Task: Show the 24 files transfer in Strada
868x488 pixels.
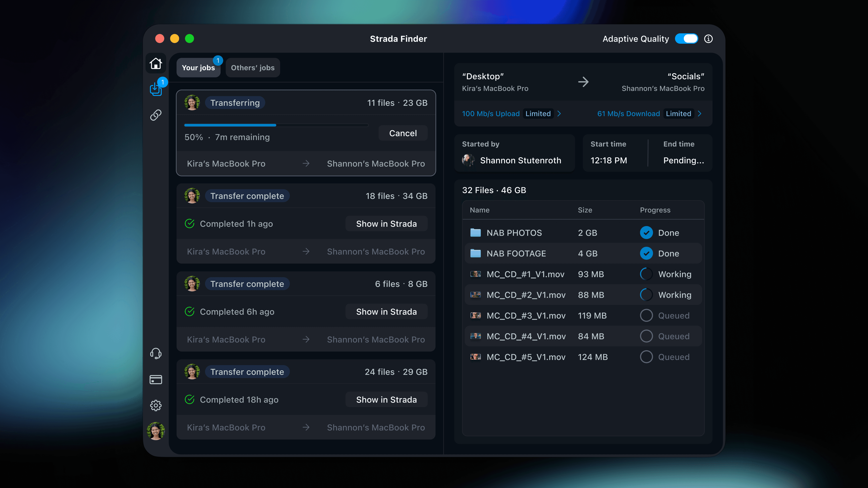Action: click(387, 400)
